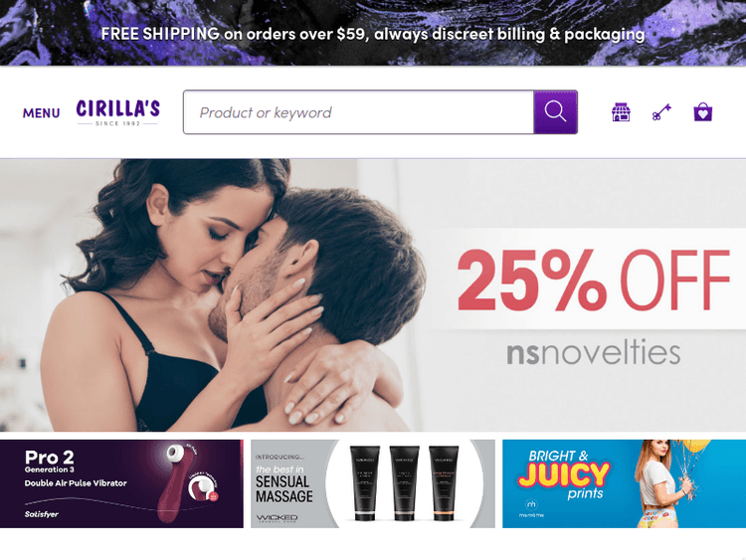
Task: Click the free shipping announcement banner
Action: click(373, 33)
